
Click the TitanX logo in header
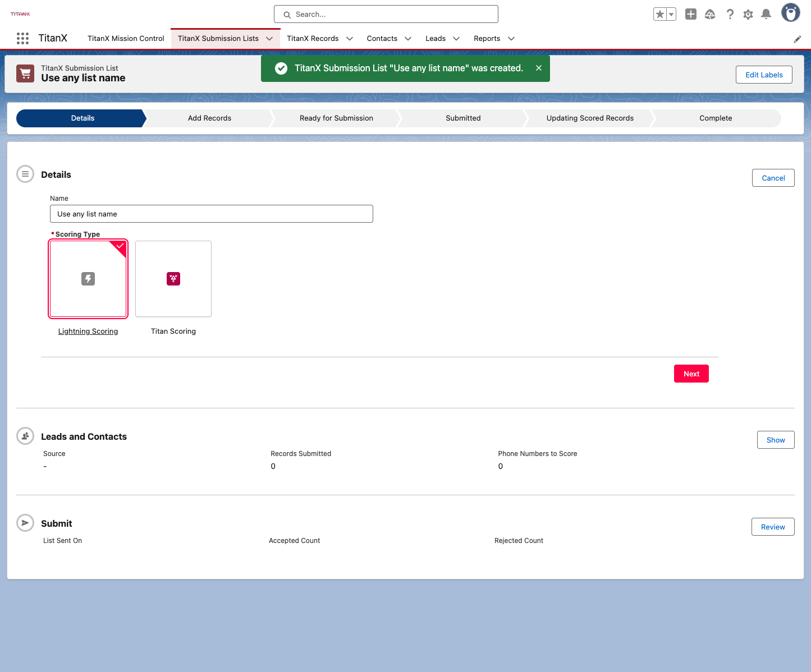coord(20,14)
